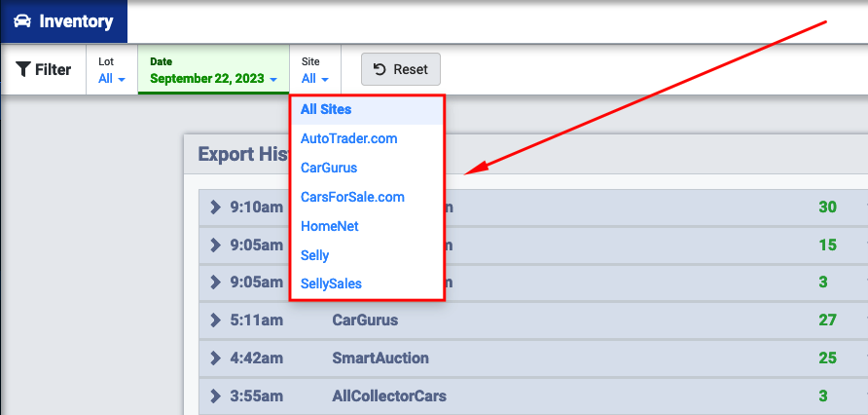This screenshot has height=415, width=868.
Task: Click the 4:42am time text
Action: 256,358
